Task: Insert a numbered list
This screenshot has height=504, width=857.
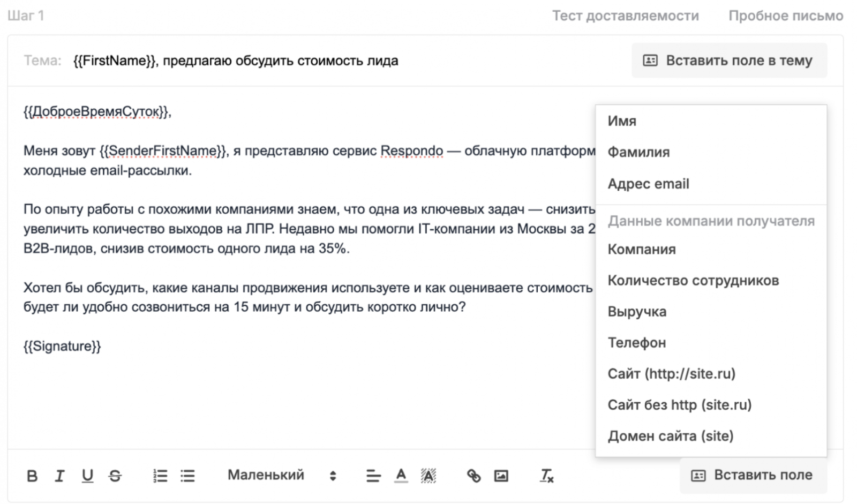Action: click(x=159, y=475)
